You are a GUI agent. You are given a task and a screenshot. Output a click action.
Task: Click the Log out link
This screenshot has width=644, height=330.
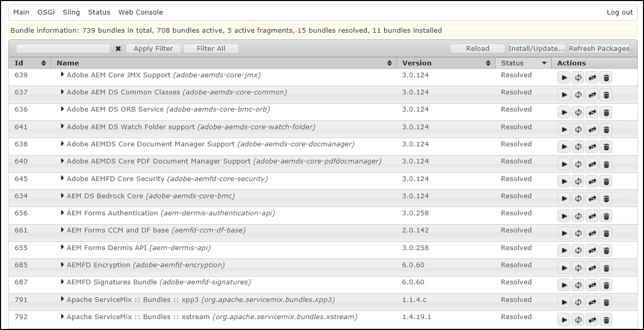(620, 12)
